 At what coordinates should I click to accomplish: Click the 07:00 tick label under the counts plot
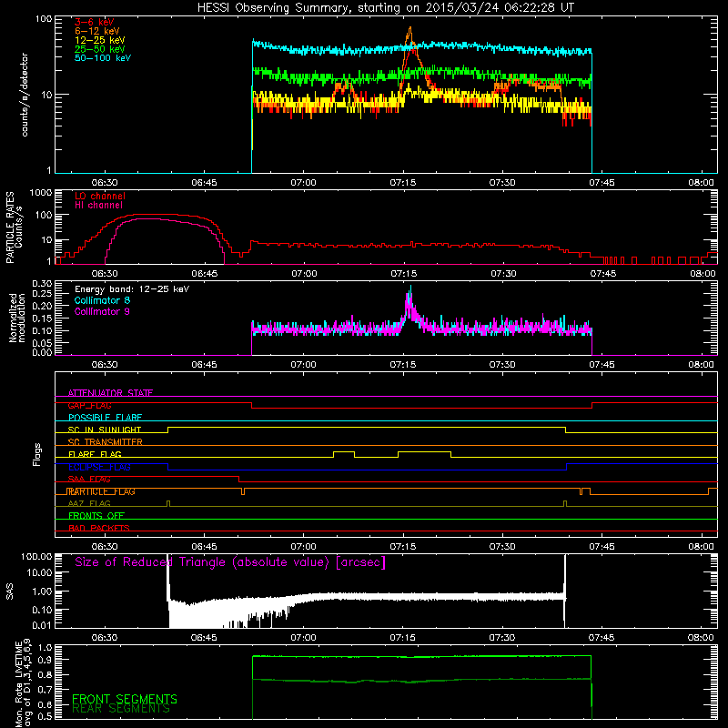pos(303,183)
